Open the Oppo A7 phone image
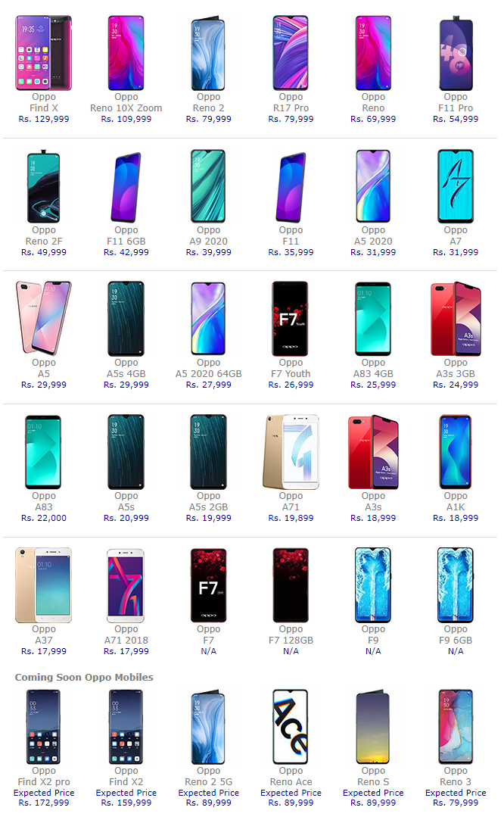504x820 pixels. [x=456, y=186]
